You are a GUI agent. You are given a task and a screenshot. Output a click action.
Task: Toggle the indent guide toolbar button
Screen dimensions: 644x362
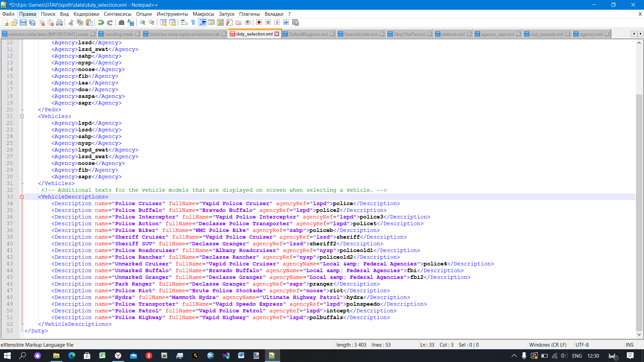203,22
